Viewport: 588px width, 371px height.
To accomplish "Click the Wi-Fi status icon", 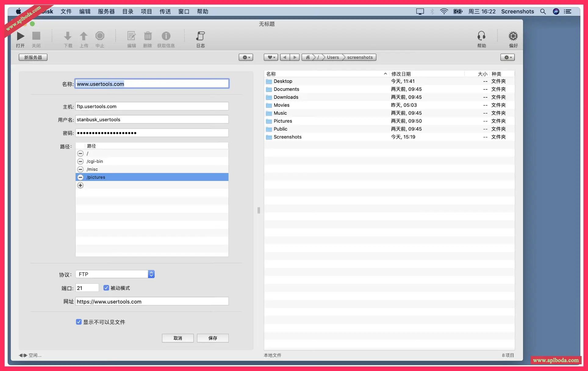I will point(444,12).
